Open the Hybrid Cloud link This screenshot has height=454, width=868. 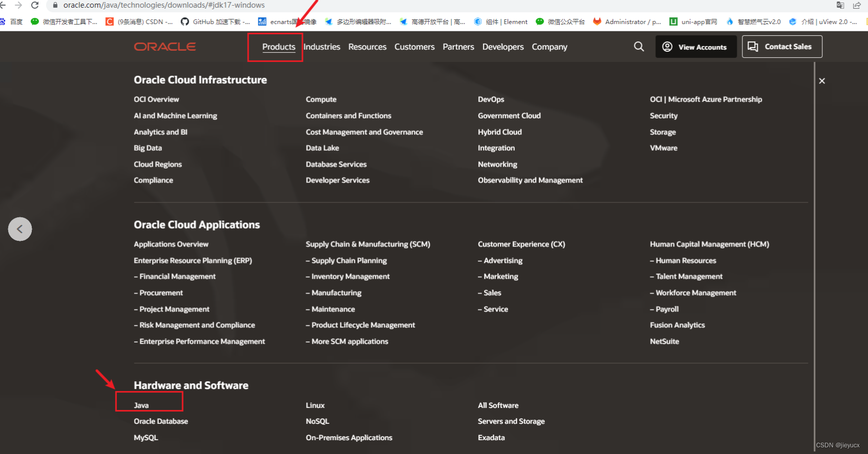(500, 132)
